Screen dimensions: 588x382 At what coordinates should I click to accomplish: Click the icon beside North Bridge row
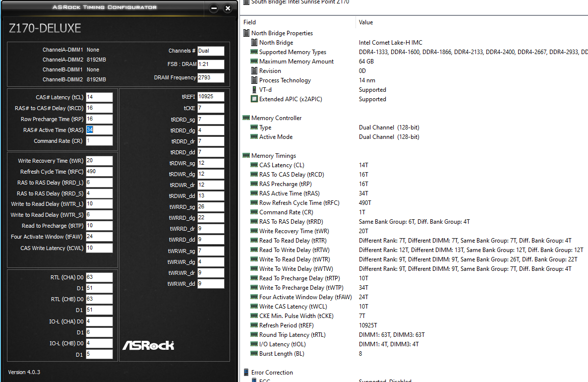click(254, 42)
